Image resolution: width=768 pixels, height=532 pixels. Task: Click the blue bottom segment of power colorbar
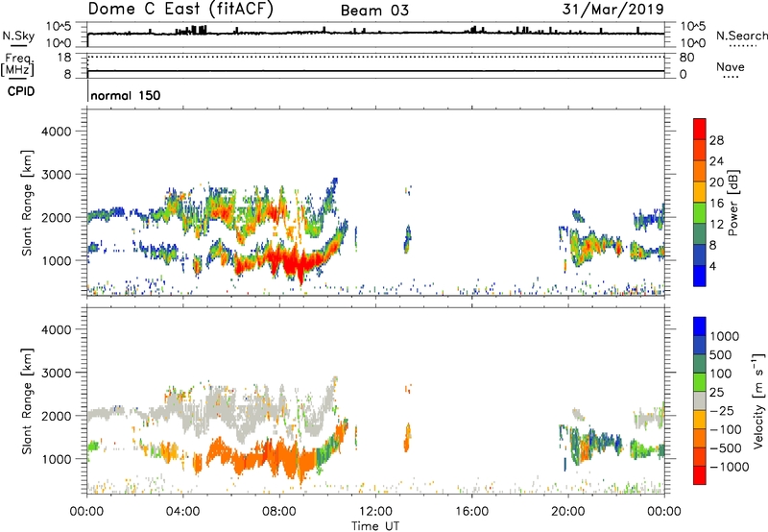(700, 276)
